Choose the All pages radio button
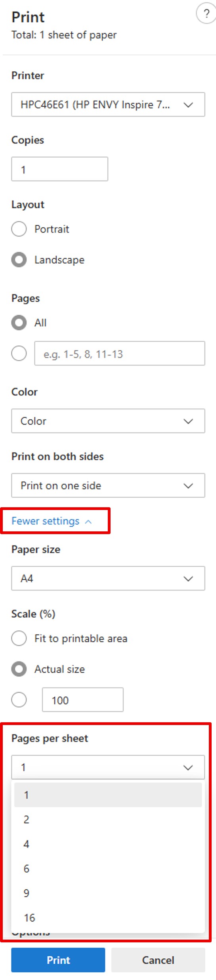The width and height of the screenshot is (216, 980). (19, 323)
